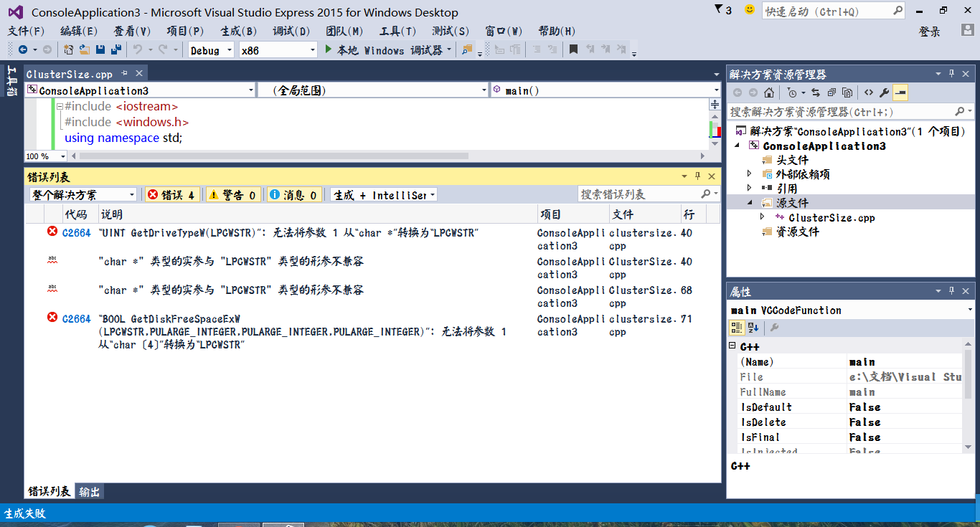Expand the 引用 tree node
Screen dimensions: 980x527
click(750, 189)
